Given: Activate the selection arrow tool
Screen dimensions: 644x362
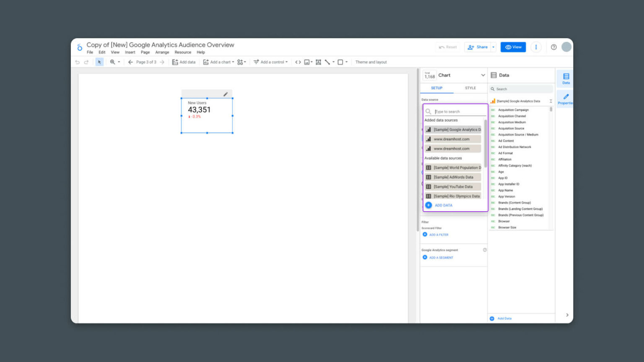Looking at the screenshot, I should 99,62.
